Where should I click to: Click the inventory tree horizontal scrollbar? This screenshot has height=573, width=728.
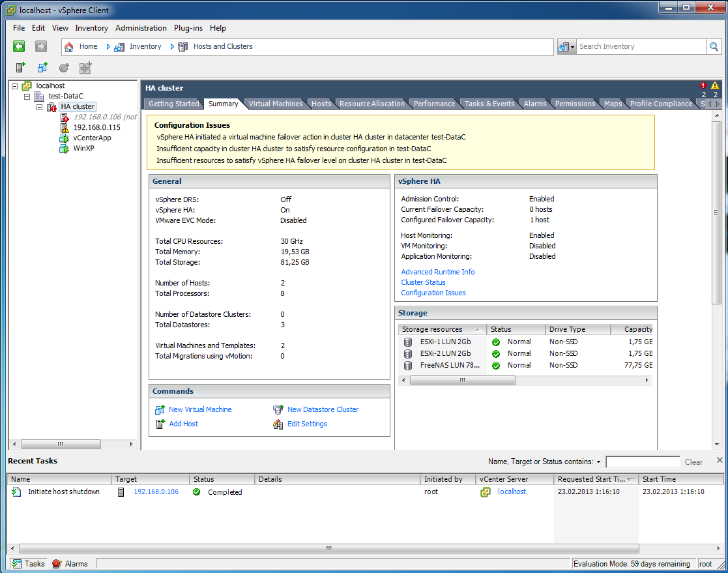coord(61,445)
